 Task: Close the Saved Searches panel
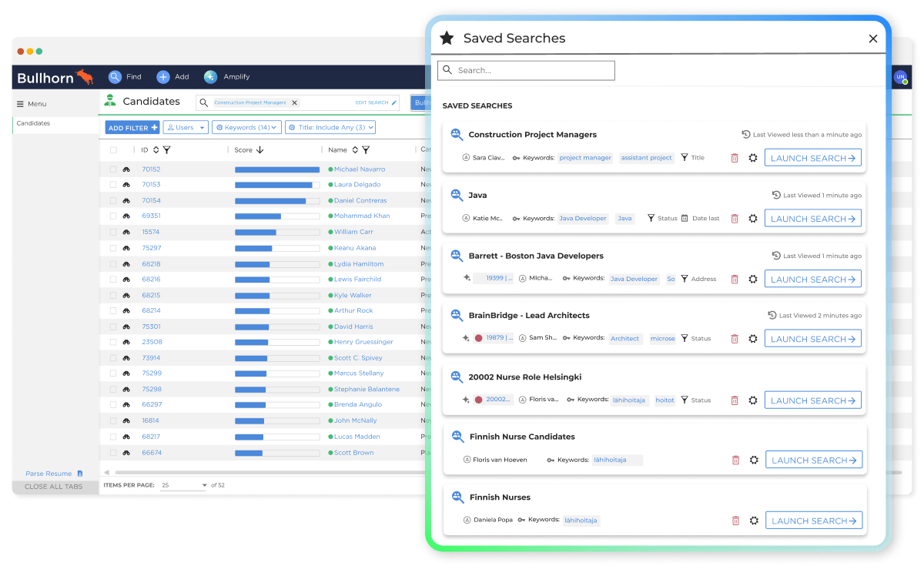[872, 39]
